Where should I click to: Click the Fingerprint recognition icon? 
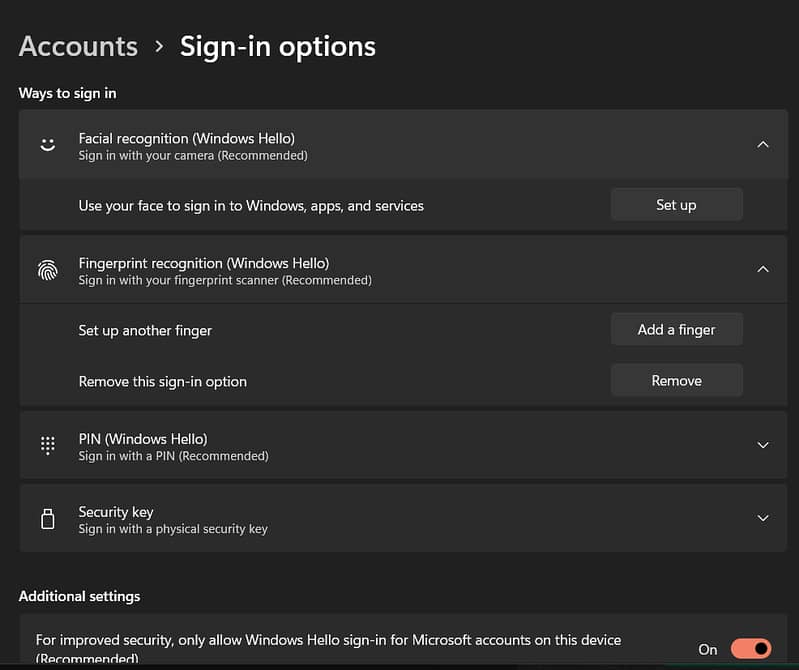tap(47, 270)
